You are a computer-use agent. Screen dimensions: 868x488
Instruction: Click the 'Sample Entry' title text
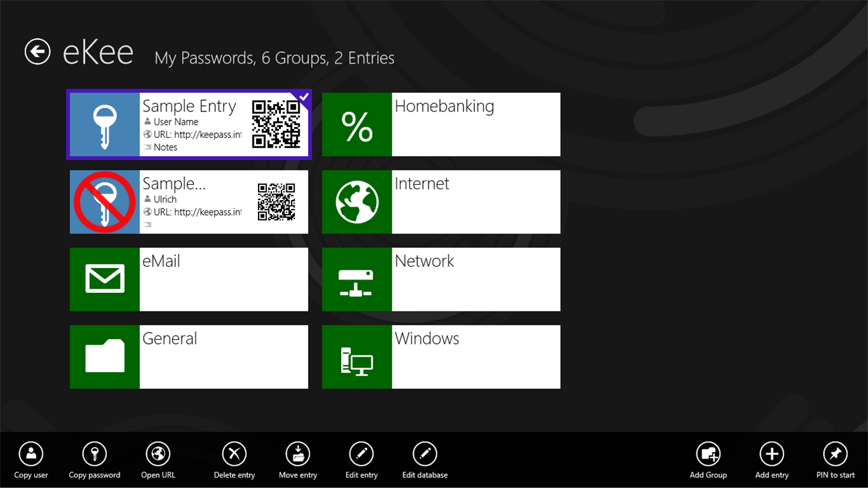pyautogui.click(x=189, y=107)
